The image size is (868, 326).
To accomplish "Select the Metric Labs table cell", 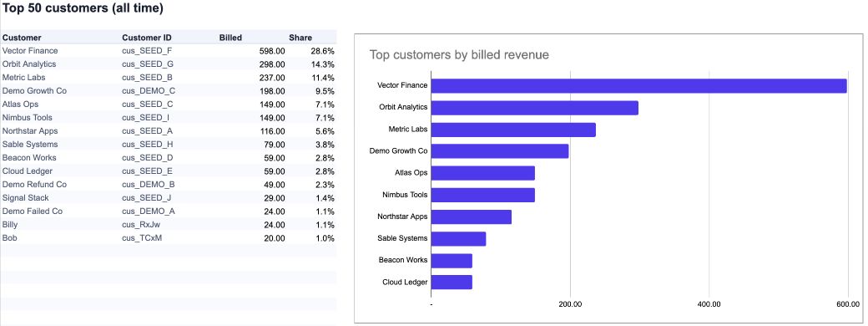I will [24, 78].
